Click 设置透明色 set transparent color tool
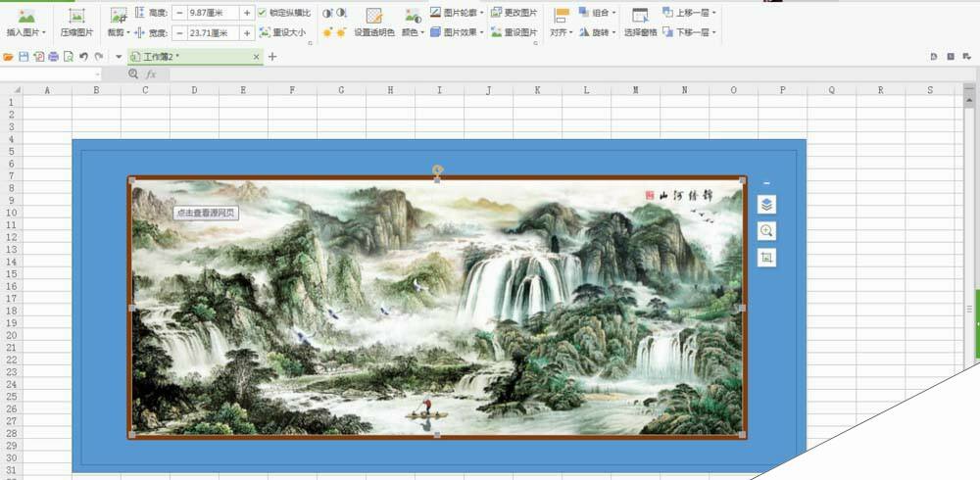This screenshot has width=980, height=480. 374,24
